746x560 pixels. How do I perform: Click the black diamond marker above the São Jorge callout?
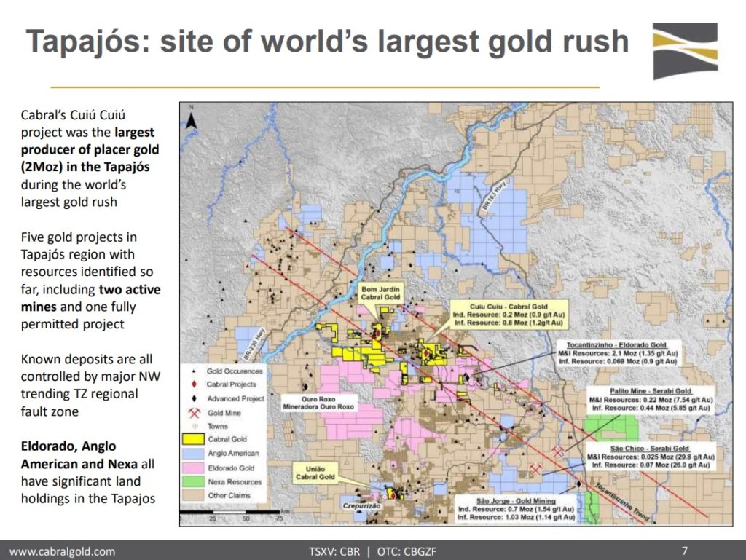(578, 484)
